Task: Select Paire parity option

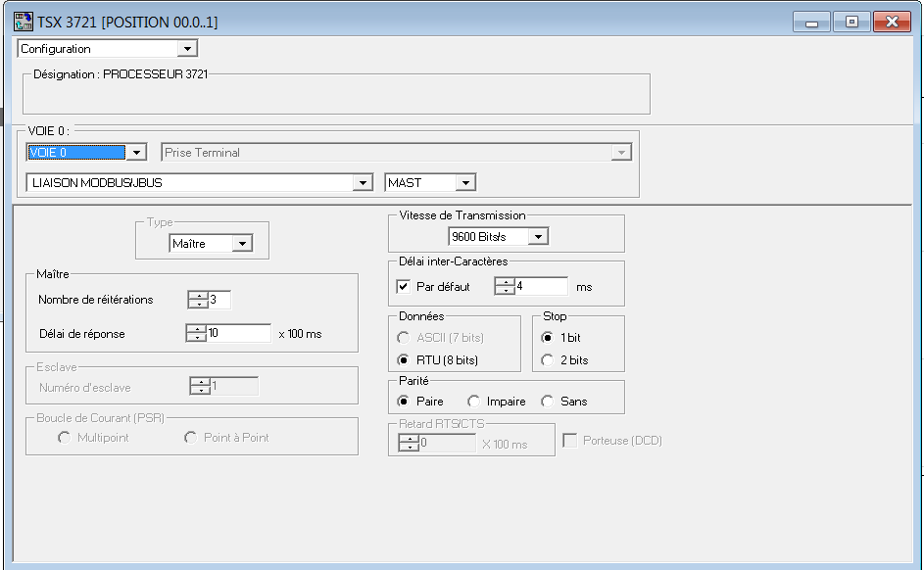Action: pos(403,401)
